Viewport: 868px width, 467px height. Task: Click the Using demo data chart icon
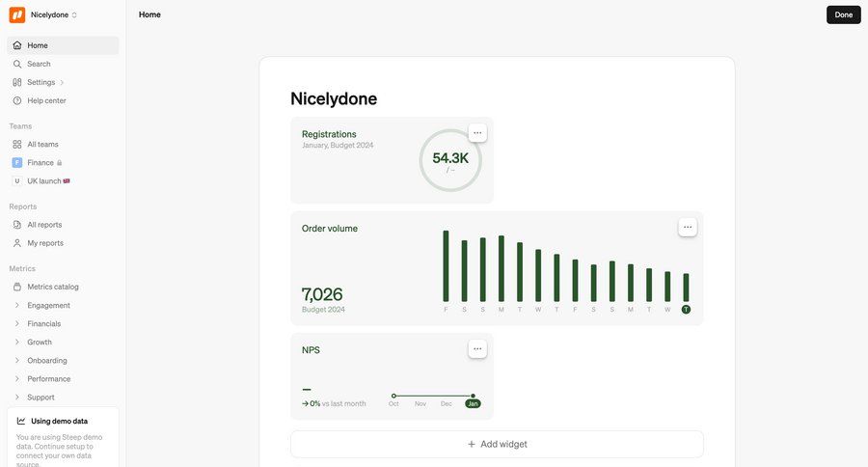coord(21,421)
